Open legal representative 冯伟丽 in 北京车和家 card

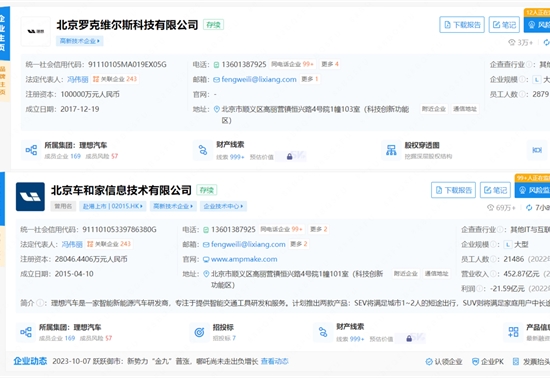72,244
